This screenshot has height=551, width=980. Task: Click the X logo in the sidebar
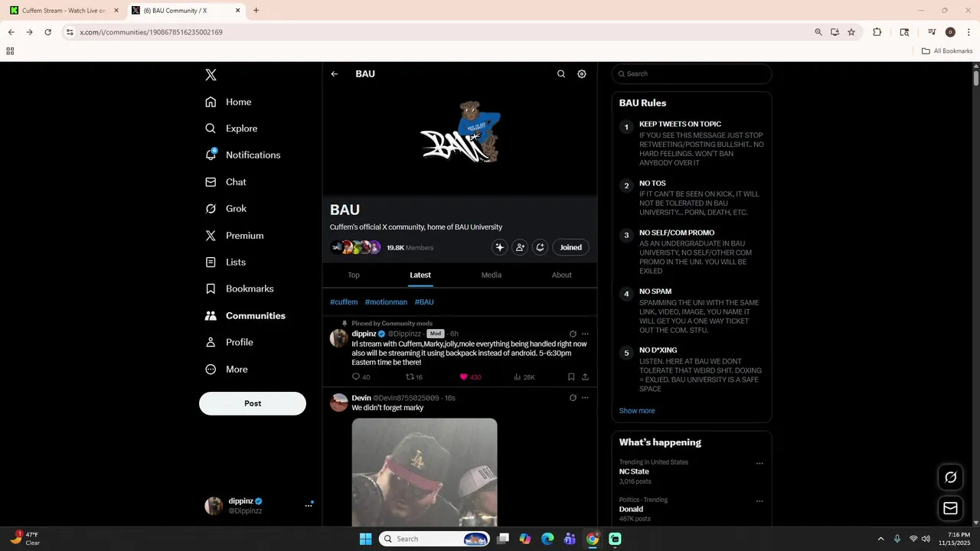coord(211,75)
